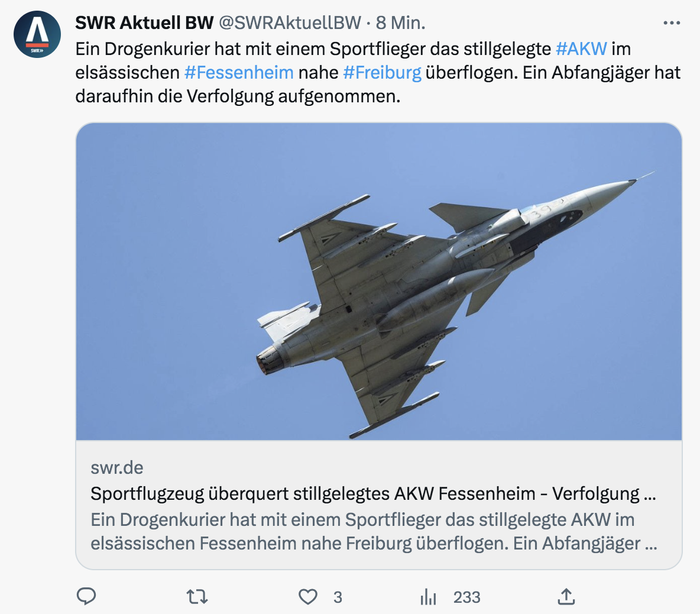Open the three-dot more options menu
The image size is (700, 614).
[672, 23]
